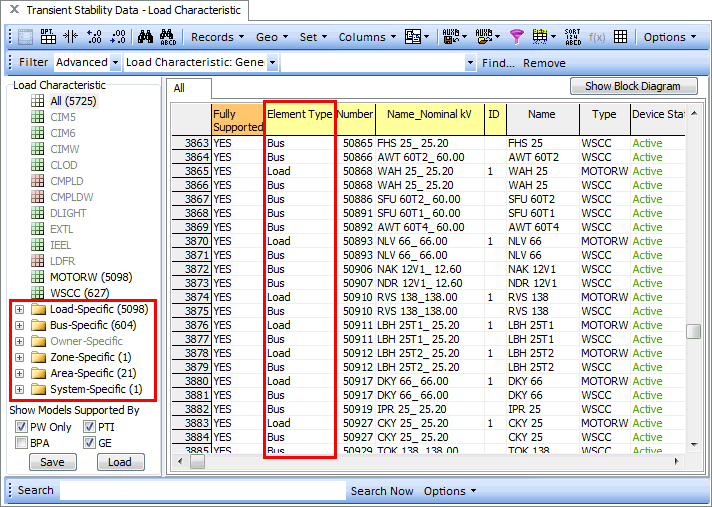This screenshot has height=507, width=712.
Task: Click the increase decimal places icon
Action: (x=94, y=37)
